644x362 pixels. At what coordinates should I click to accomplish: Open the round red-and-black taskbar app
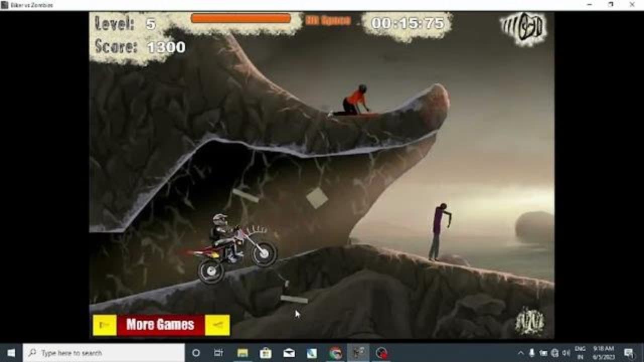pyautogui.click(x=382, y=353)
